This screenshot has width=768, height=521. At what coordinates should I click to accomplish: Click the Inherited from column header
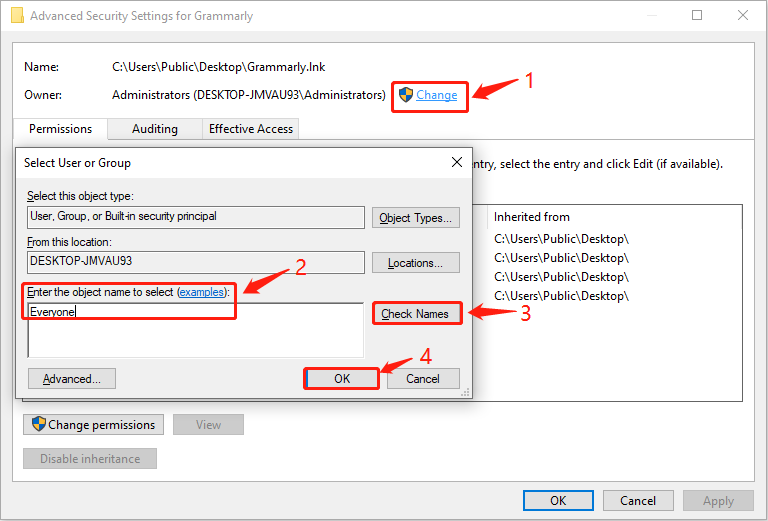531,216
